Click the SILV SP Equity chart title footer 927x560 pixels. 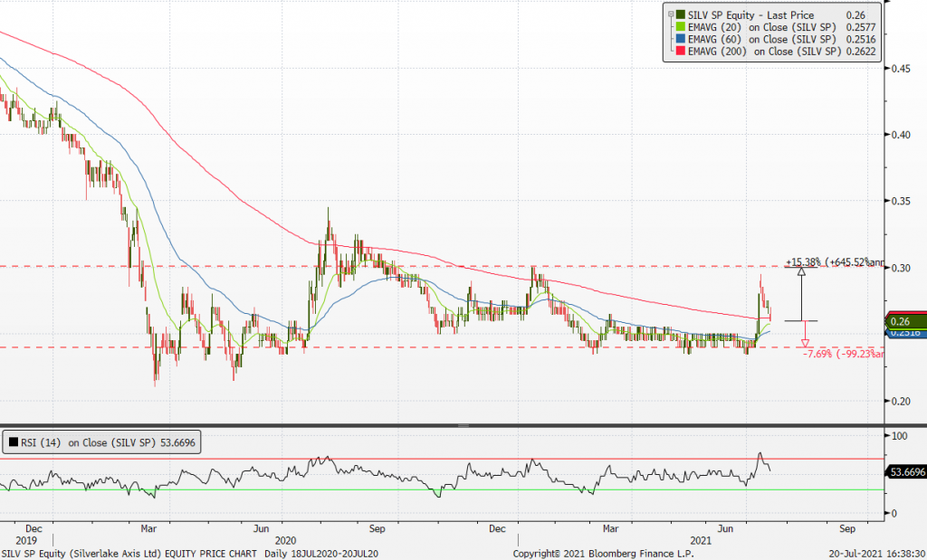click(188, 554)
